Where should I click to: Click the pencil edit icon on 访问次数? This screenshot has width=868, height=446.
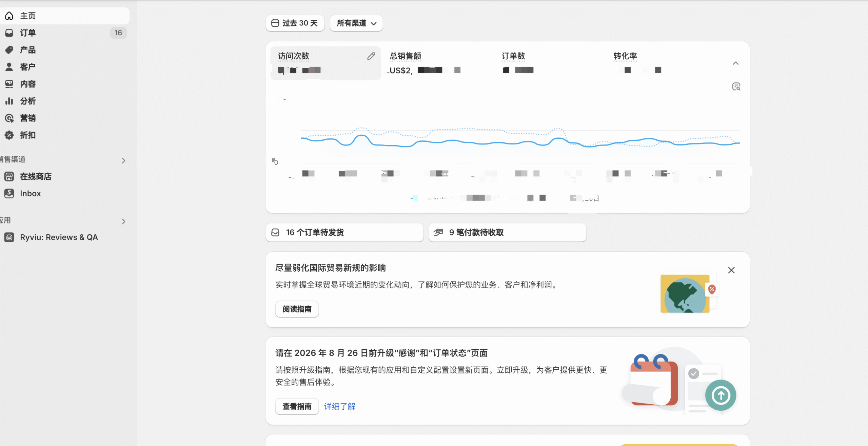371,56
